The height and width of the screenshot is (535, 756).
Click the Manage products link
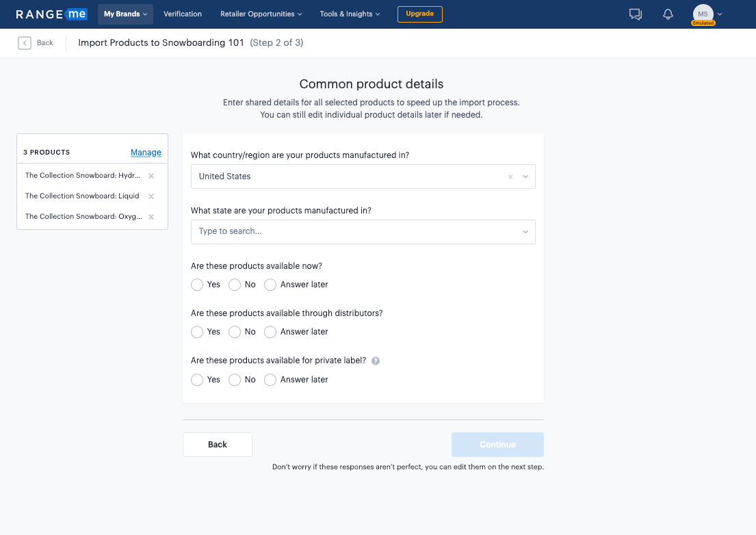[x=146, y=153]
